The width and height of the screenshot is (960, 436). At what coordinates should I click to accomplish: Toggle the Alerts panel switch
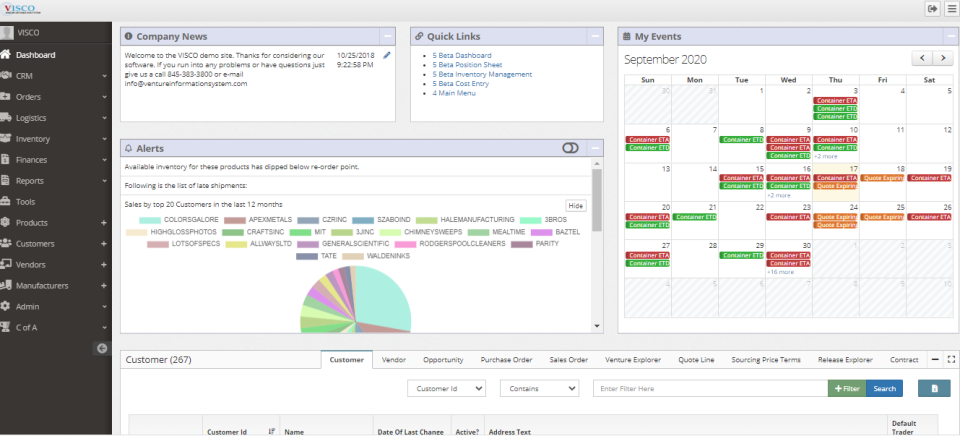click(570, 148)
